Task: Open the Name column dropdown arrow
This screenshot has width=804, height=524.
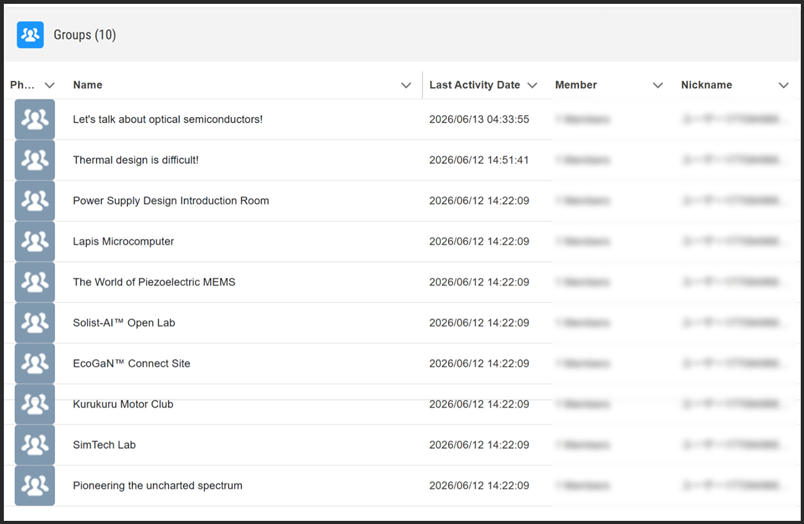Action: [406, 85]
